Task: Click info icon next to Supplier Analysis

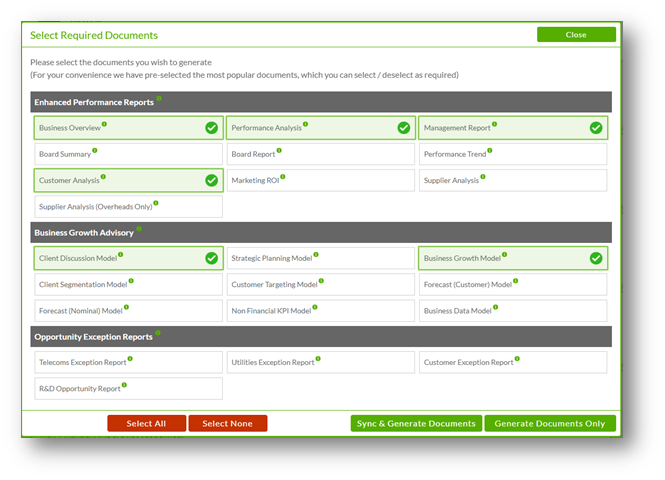Action: pyautogui.click(x=483, y=177)
